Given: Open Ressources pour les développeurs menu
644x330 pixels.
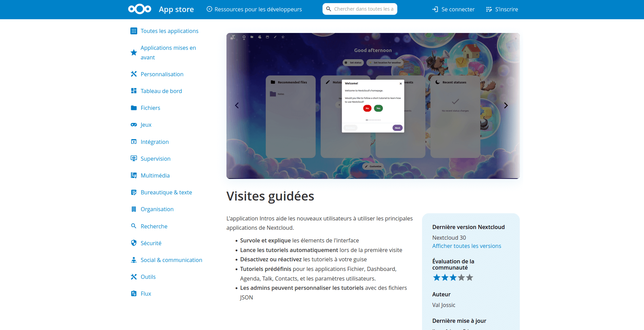Looking at the screenshot, I should 254,9.
